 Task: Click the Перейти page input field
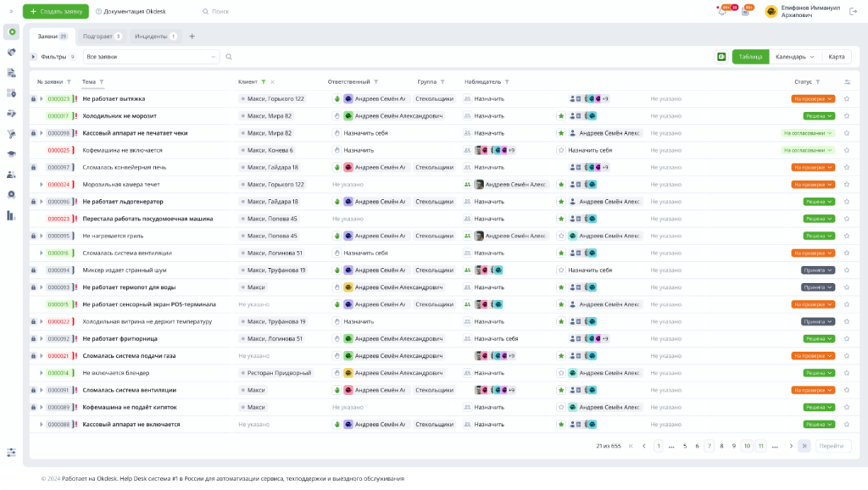click(832, 446)
